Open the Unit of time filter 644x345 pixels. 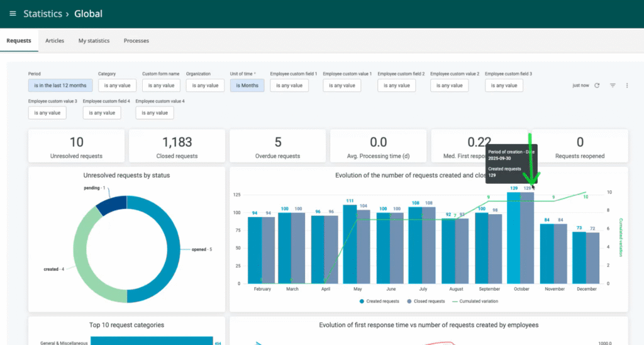pos(247,86)
